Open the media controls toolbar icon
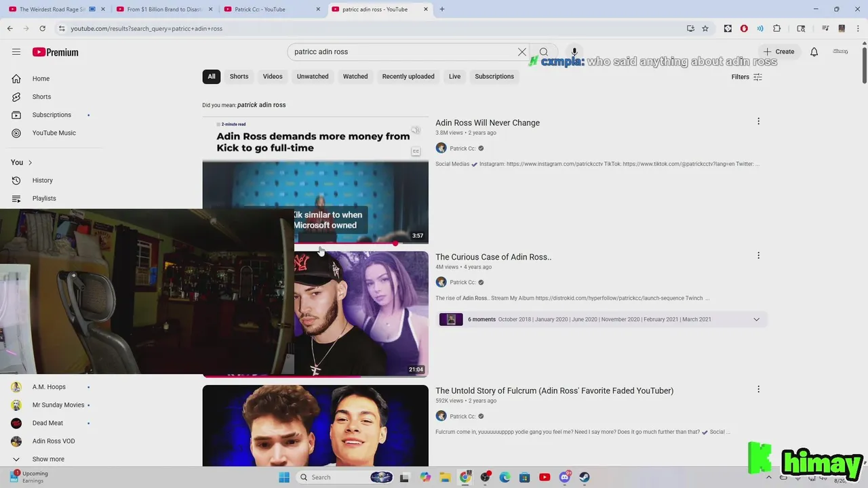The height and width of the screenshot is (488, 868). coord(825,28)
